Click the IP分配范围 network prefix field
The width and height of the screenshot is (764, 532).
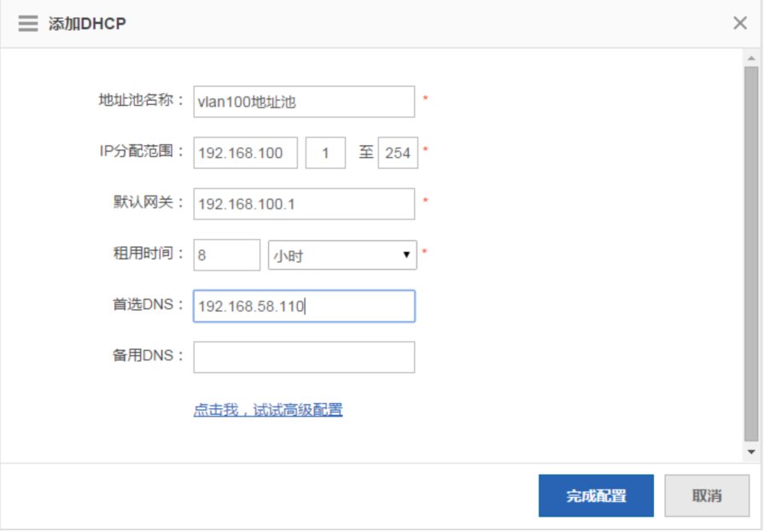point(246,153)
